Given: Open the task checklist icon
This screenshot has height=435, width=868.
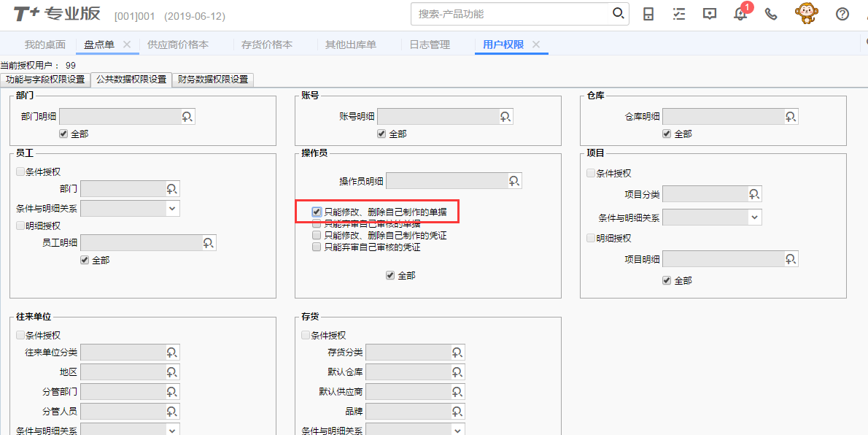Looking at the screenshot, I should point(679,14).
